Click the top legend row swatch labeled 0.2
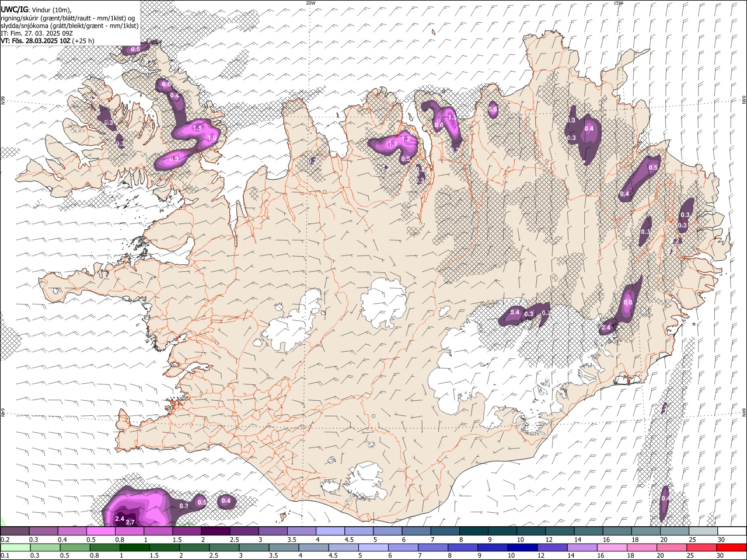The image size is (747, 560). click(x=15, y=531)
